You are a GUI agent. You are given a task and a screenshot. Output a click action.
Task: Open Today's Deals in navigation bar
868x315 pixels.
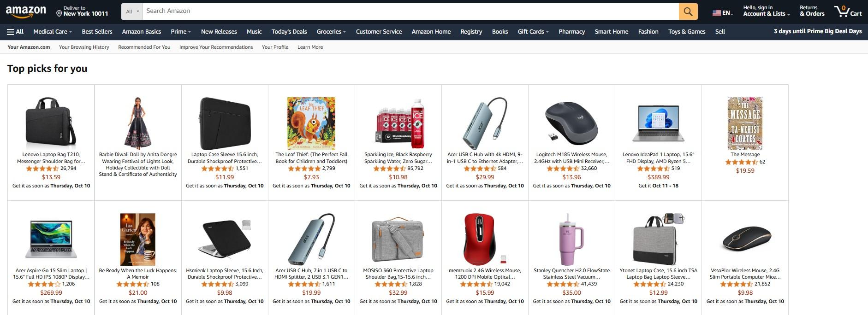289,32
